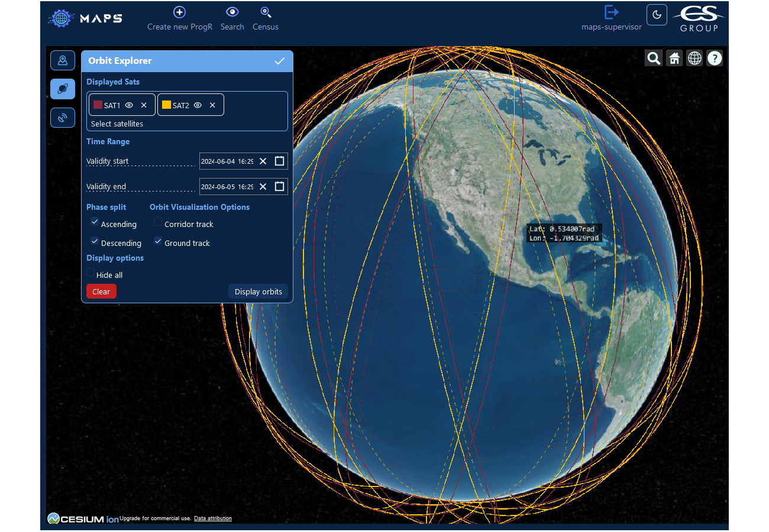Disable the Ascending phase split checkbox

click(x=95, y=222)
